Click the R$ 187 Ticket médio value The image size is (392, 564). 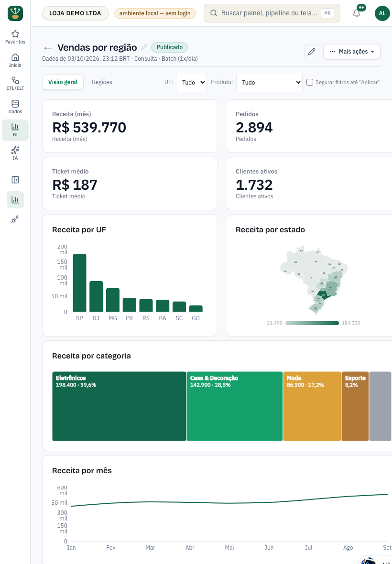75,184
